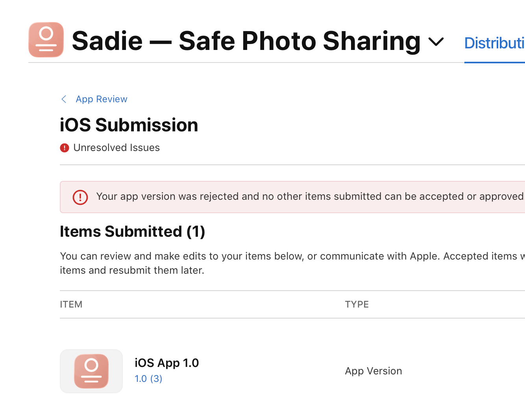Go back to App Review
This screenshot has width=525, height=420.
pos(102,99)
